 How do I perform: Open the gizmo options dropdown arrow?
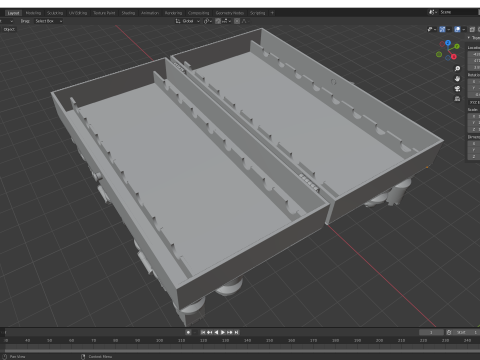point(449,29)
